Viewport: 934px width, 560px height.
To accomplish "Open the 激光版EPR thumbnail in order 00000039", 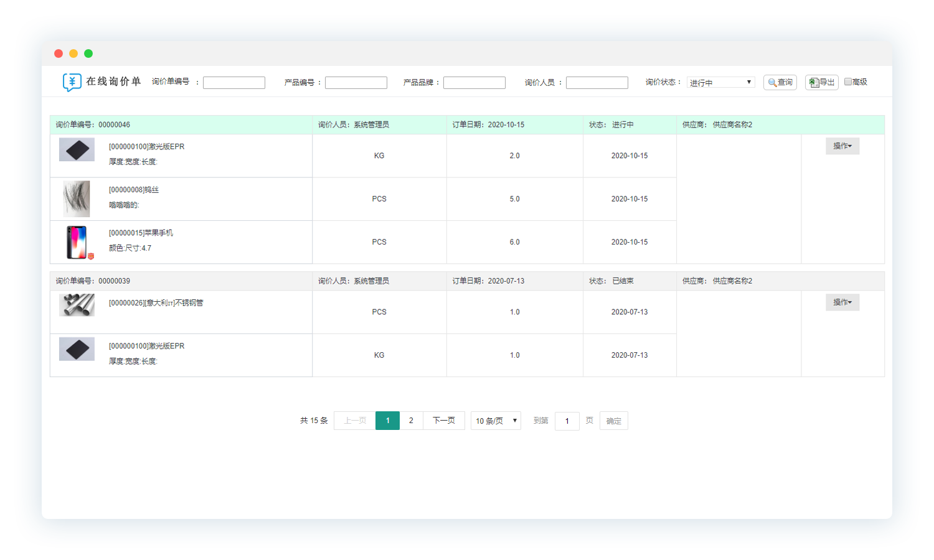I will click(77, 349).
